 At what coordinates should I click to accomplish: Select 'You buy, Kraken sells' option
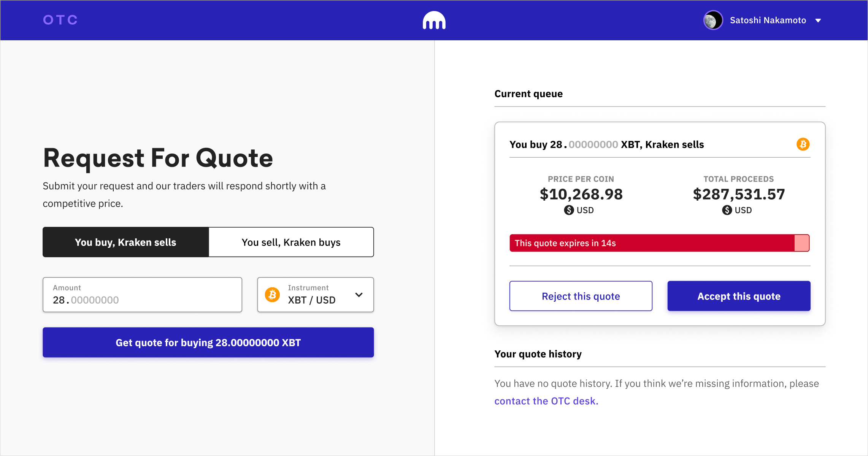(x=126, y=242)
